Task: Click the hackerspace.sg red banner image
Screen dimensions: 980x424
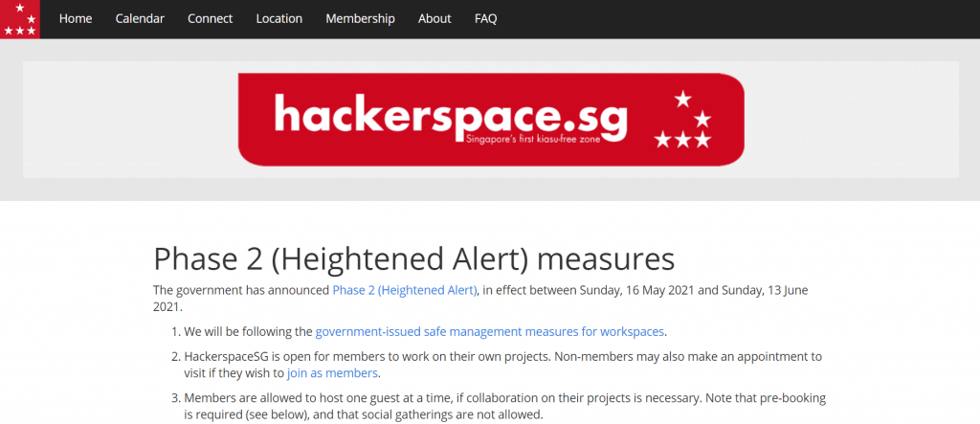Action: coord(491,120)
